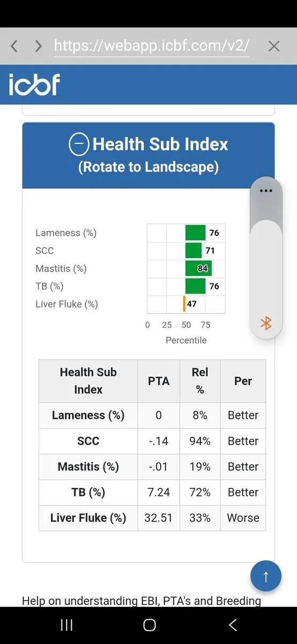Image resolution: width=297 pixels, height=644 pixels.
Task: Tap the Android home button
Action: [150, 625]
